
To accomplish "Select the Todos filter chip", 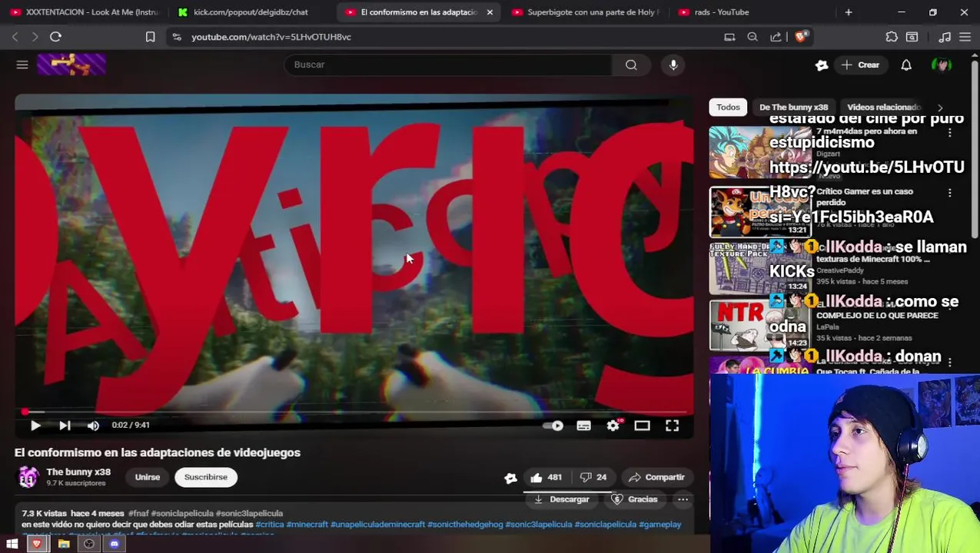I will [728, 108].
